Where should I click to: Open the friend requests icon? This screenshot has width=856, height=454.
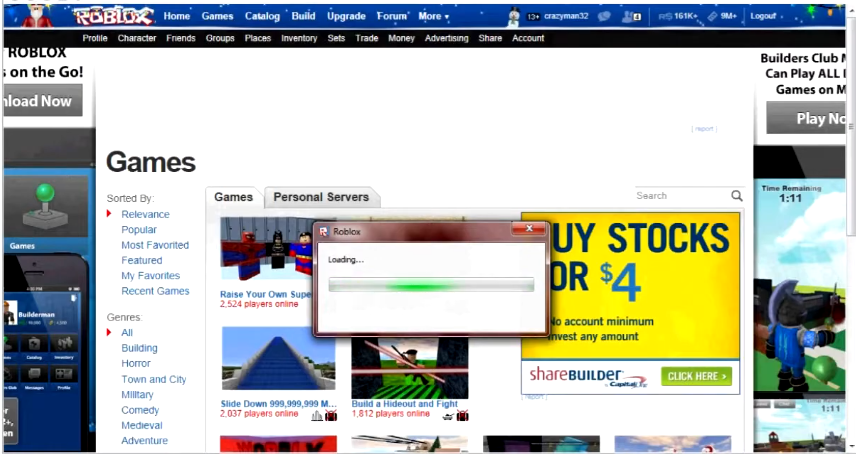pyautogui.click(x=632, y=17)
